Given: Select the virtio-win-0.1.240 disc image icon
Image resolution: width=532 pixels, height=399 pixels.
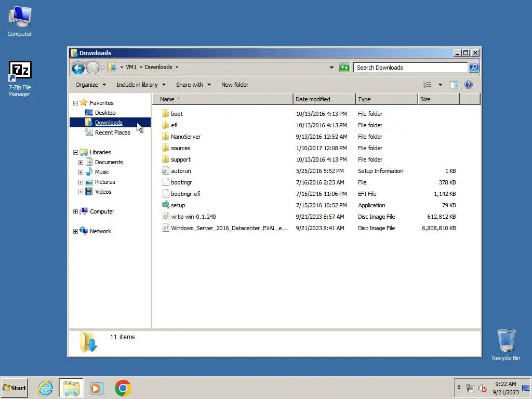Looking at the screenshot, I should (x=165, y=217).
